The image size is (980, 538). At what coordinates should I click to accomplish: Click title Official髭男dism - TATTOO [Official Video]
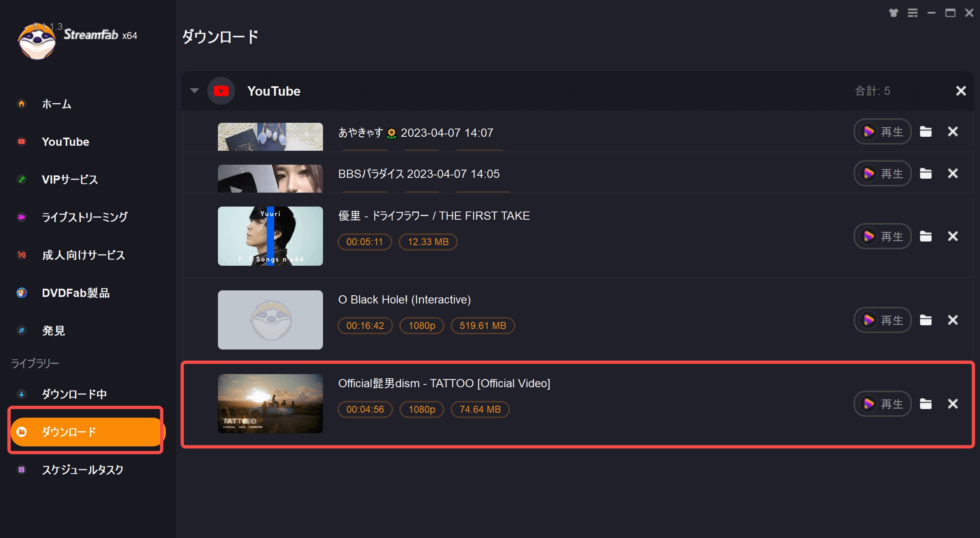tap(444, 383)
